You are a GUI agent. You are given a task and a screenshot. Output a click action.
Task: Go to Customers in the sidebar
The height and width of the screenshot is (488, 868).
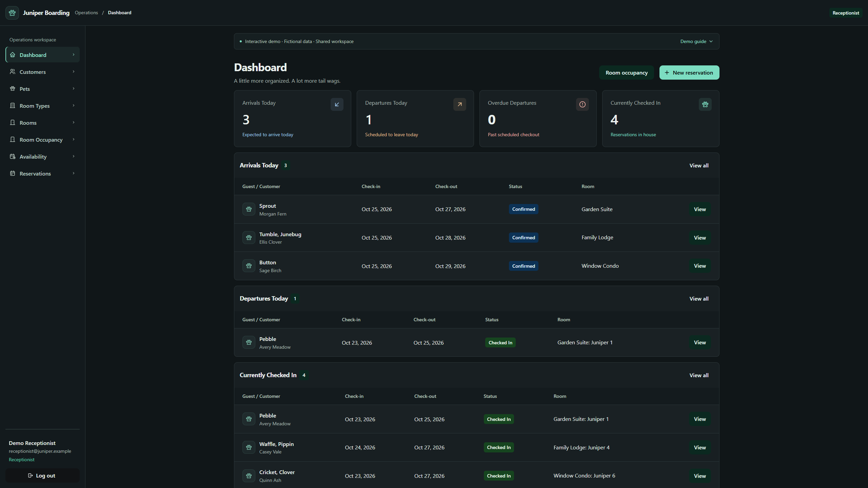pos(42,72)
